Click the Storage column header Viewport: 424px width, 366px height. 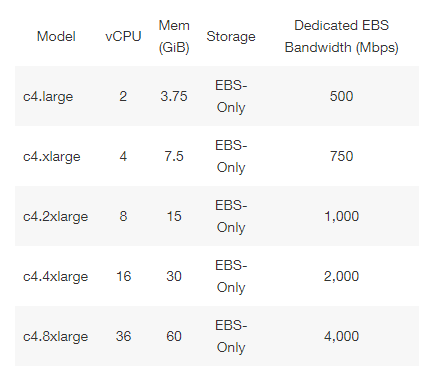click(x=231, y=36)
